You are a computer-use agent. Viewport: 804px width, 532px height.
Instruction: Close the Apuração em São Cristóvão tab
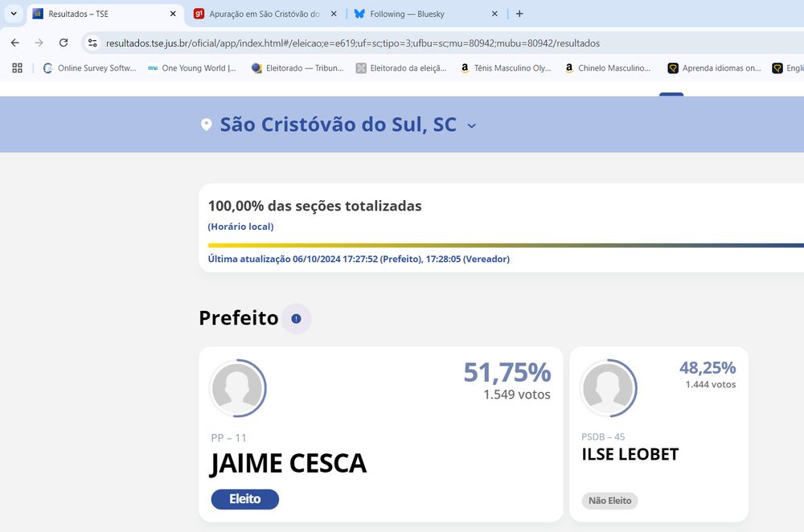(x=334, y=14)
